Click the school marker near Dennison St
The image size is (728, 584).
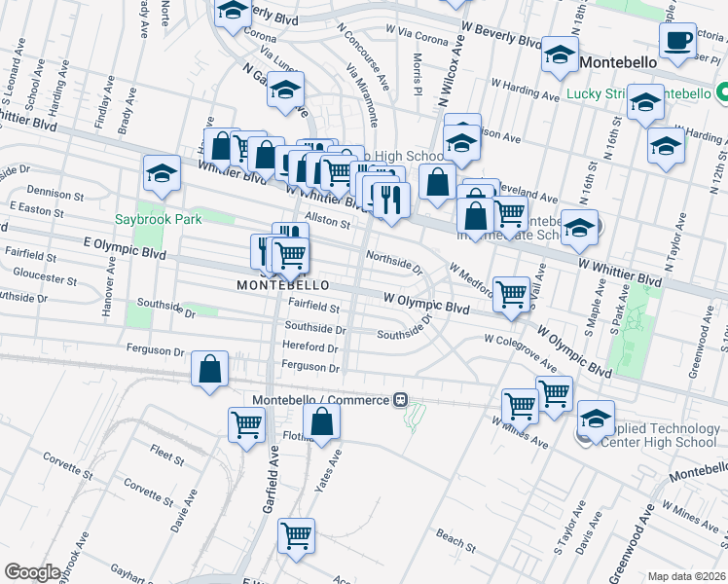pyautogui.click(x=162, y=175)
